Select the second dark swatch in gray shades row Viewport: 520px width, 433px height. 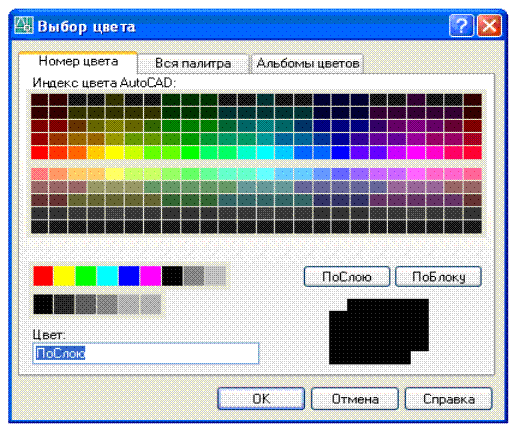pyautogui.click(x=64, y=304)
